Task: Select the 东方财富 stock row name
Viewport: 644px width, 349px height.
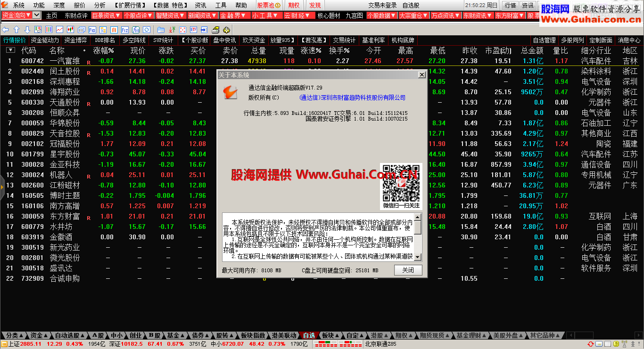Action: coord(65,216)
